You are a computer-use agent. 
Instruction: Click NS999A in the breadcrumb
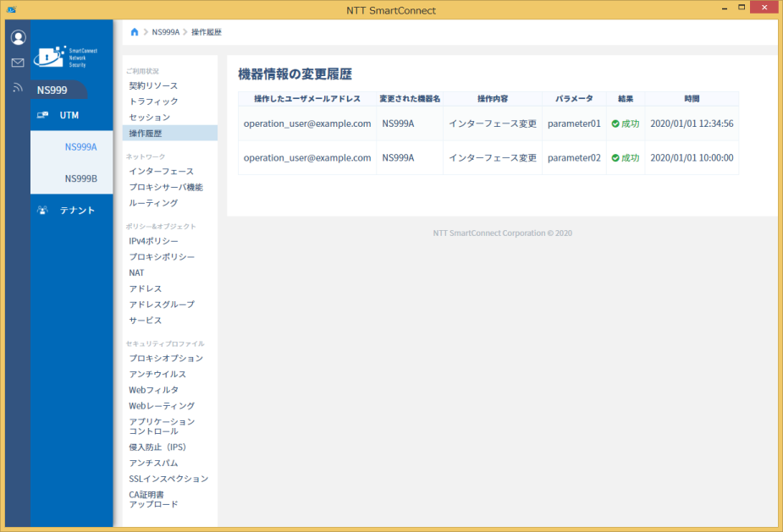pyautogui.click(x=165, y=32)
